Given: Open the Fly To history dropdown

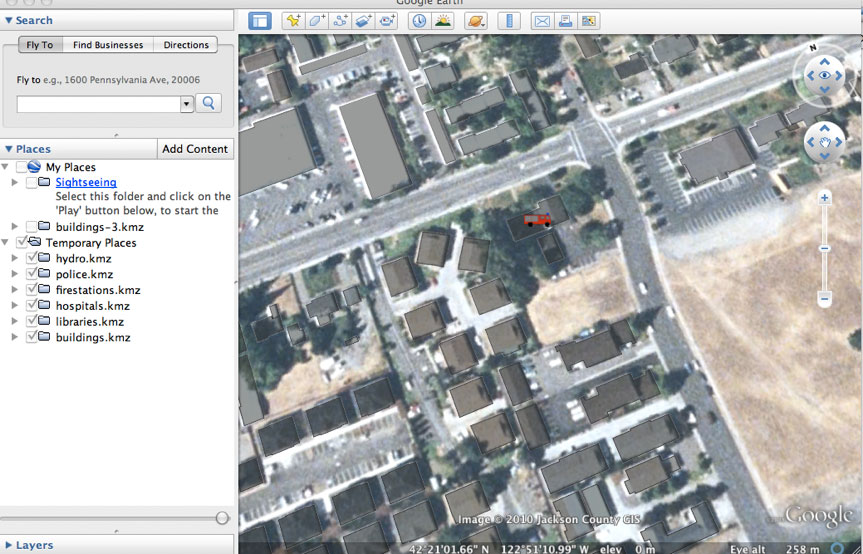Looking at the screenshot, I should (186, 104).
